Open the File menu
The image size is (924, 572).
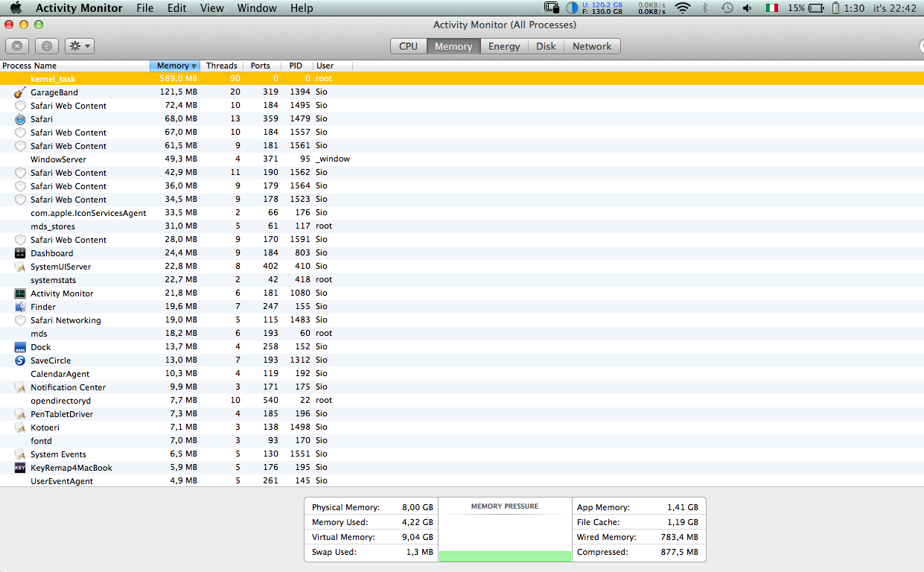coord(145,8)
